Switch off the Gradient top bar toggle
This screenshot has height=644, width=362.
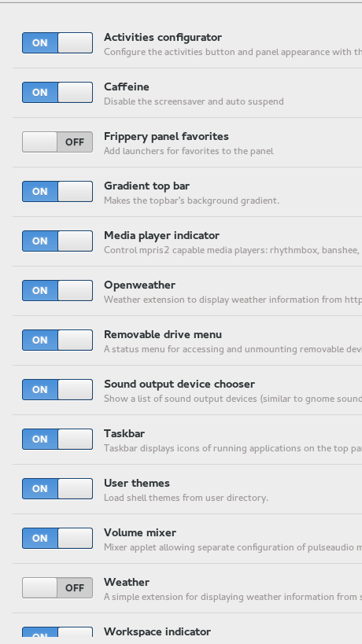pyautogui.click(x=57, y=191)
